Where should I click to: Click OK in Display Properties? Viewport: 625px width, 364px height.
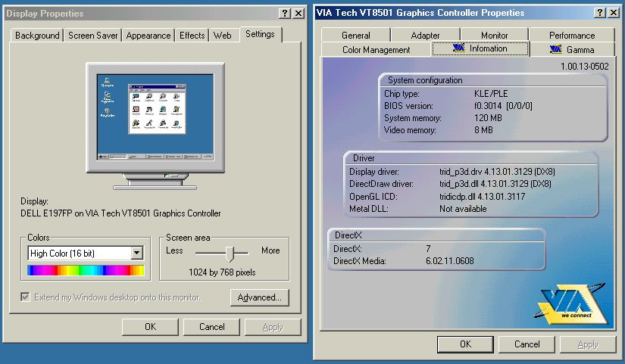click(150, 327)
